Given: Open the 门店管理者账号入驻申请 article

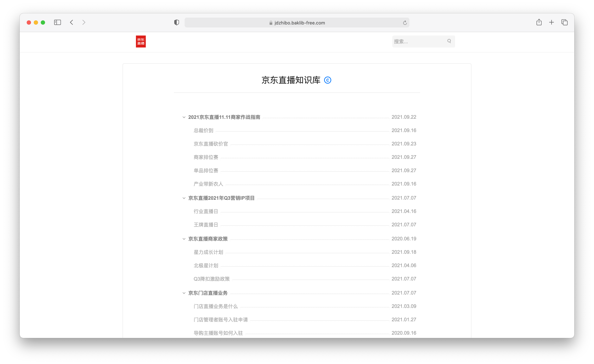Looking at the screenshot, I should pyautogui.click(x=221, y=320).
